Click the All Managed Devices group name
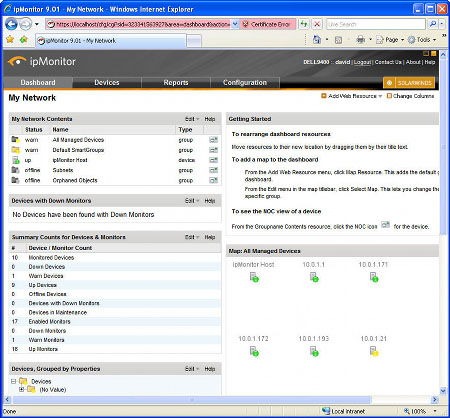450x418 pixels. tap(78, 140)
